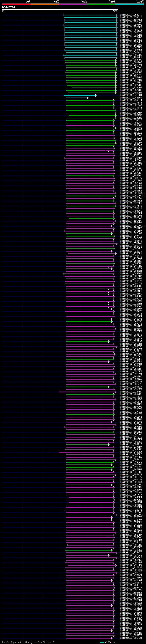Select subject UniRef100_Q94DM0
The height and width of the screenshot is (644, 146).
pyautogui.click(x=131, y=263)
